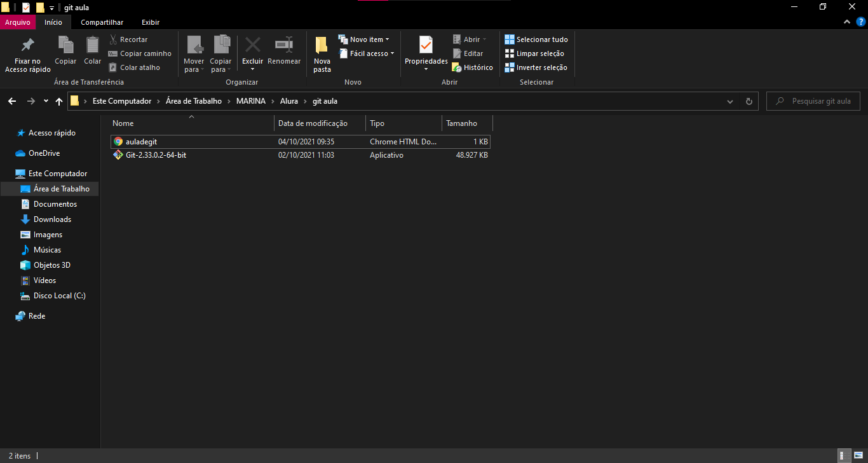The height and width of the screenshot is (463, 868).
Task: Open the Novo item dropdown
Action: point(364,39)
